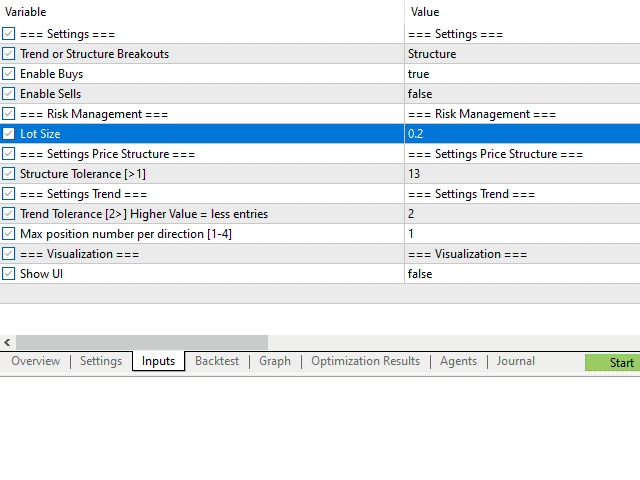Toggle === Visualization === checkbox
640x480 pixels.
tap(9, 253)
